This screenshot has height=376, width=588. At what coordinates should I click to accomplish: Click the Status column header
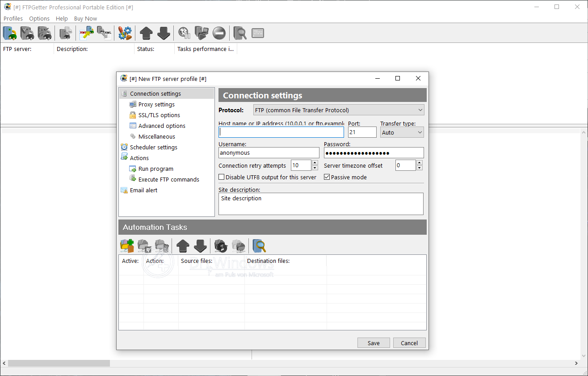point(154,49)
